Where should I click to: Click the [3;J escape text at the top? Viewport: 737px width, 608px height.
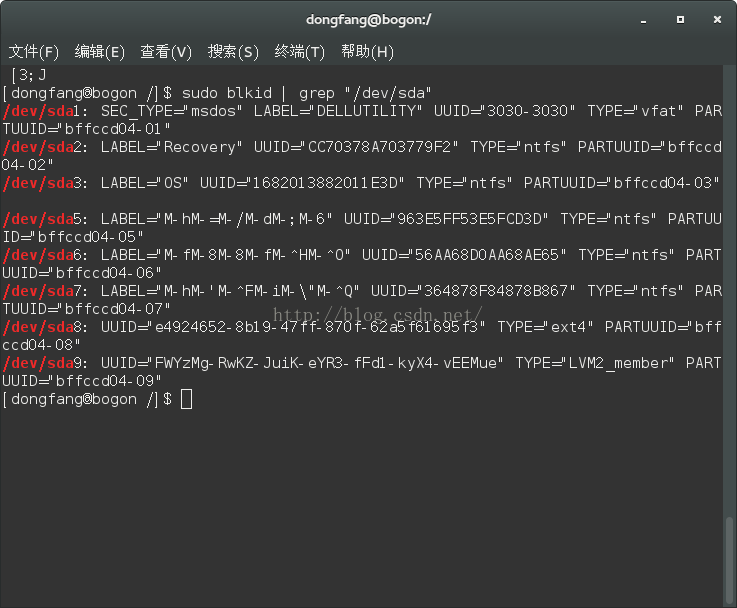click(x=29, y=75)
